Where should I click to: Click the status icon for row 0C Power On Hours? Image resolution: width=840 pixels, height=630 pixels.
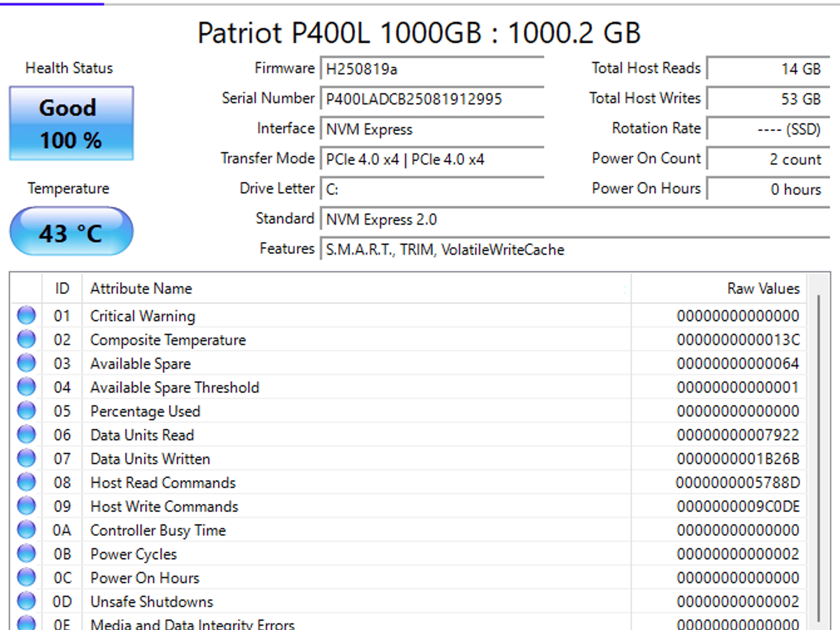pos(27,577)
